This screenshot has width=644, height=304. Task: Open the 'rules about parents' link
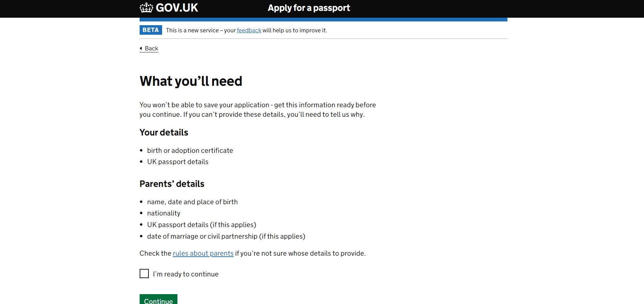203,253
